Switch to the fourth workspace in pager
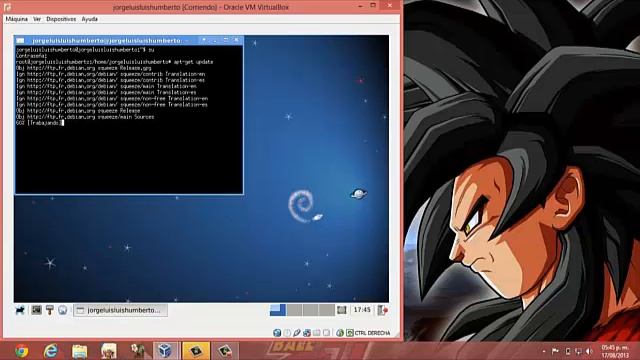The height and width of the screenshot is (360, 640). (327, 310)
